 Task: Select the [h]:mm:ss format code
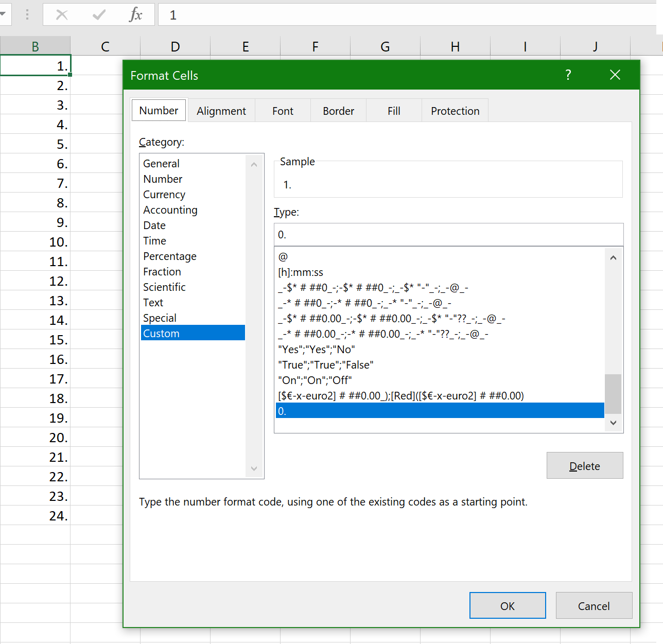tap(440, 272)
